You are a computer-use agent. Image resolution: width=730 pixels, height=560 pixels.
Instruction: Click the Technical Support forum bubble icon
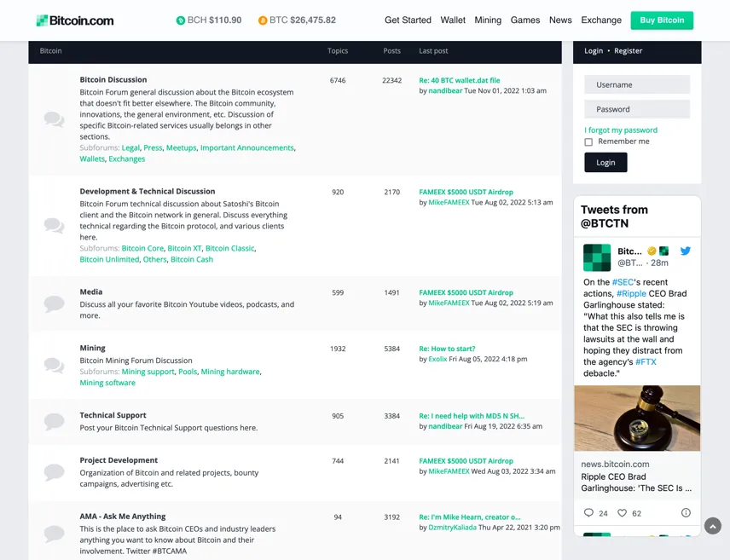[x=54, y=421]
